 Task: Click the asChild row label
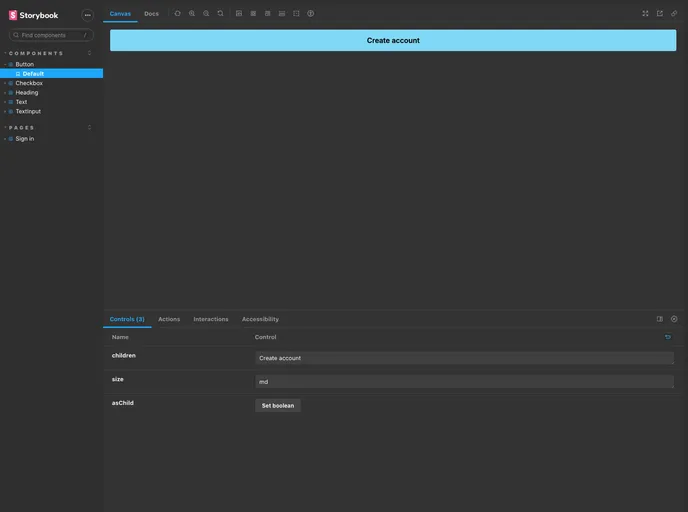tap(122, 403)
